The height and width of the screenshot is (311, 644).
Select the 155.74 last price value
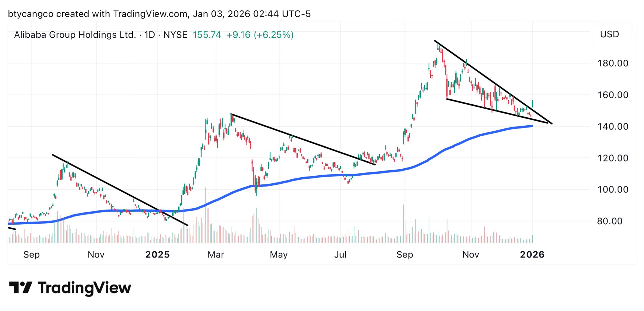click(207, 35)
